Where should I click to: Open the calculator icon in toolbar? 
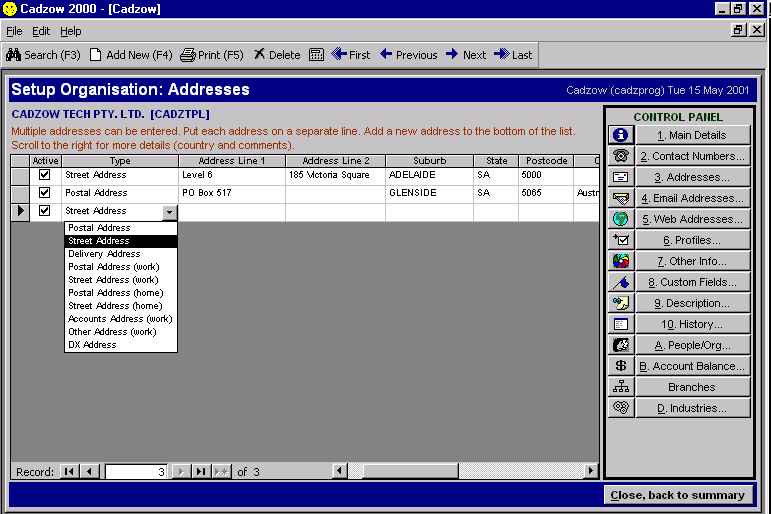pos(316,55)
